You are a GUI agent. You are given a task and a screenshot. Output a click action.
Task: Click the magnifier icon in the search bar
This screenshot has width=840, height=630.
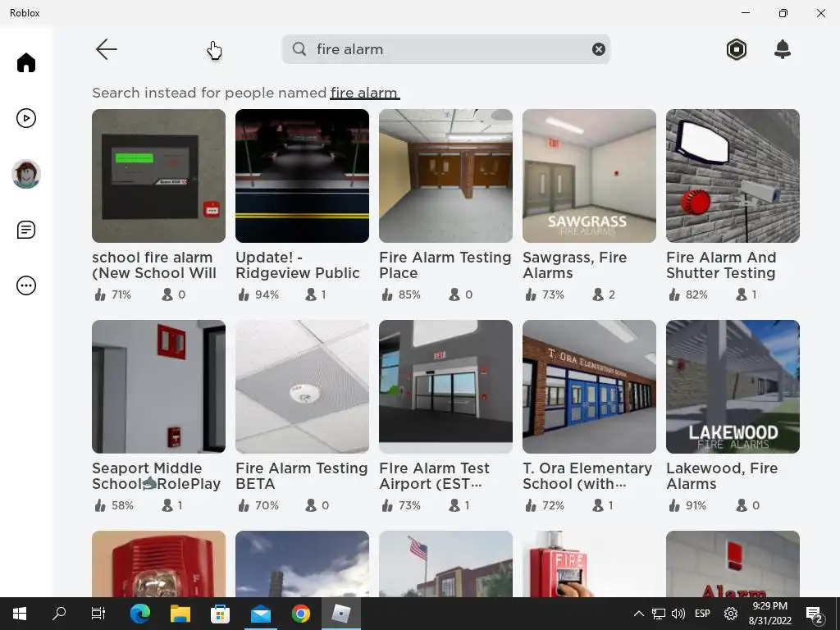[299, 49]
